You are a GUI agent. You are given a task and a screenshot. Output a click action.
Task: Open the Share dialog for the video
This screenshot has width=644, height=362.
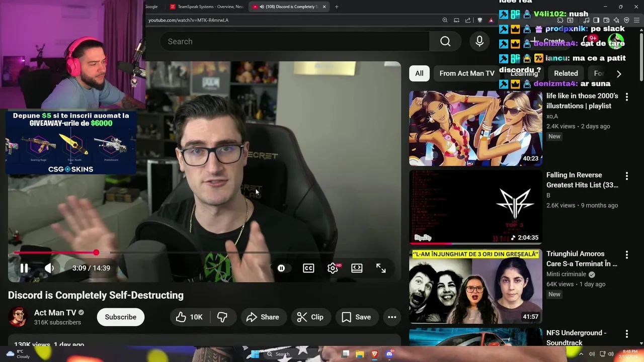pyautogui.click(x=263, y=317)
